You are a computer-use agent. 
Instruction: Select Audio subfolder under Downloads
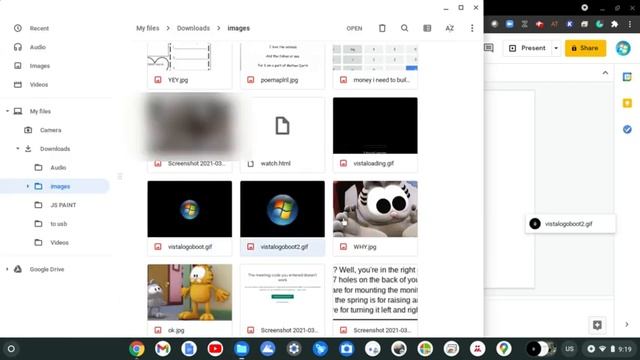coord(58,167)
